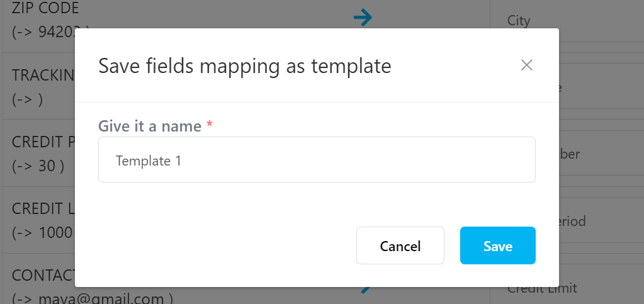Cancel saving the template
Image resolution: width=644 pixels, height=304 pixels.
[400, 245]
